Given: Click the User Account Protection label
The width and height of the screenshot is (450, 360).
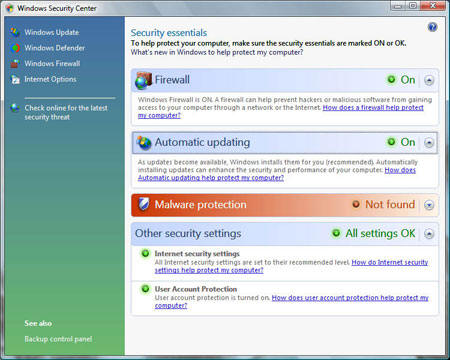Looking at the screenshot, I should coord(196,289).
